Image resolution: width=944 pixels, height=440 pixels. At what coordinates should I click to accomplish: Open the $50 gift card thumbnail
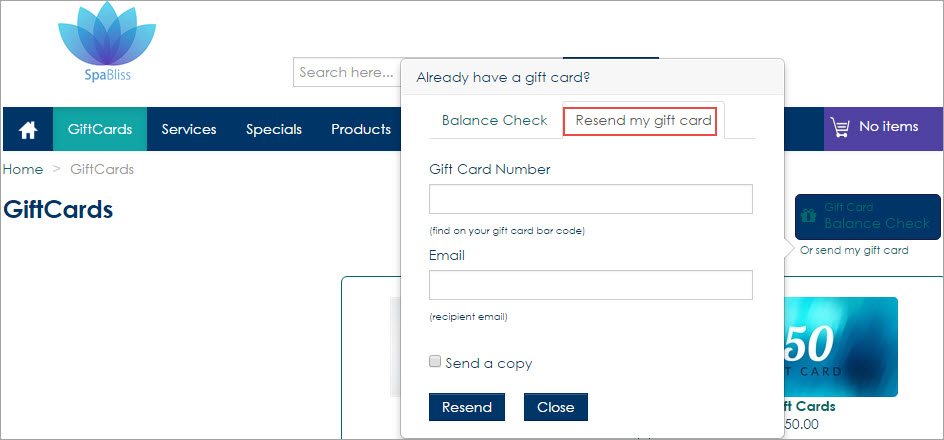click(x=840, y=347)
